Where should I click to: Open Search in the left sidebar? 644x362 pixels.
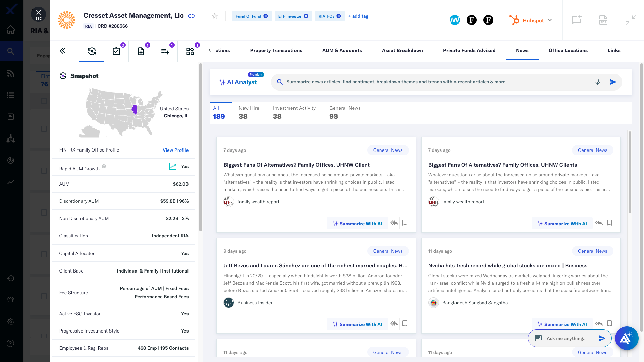click(x=11, y=51)
